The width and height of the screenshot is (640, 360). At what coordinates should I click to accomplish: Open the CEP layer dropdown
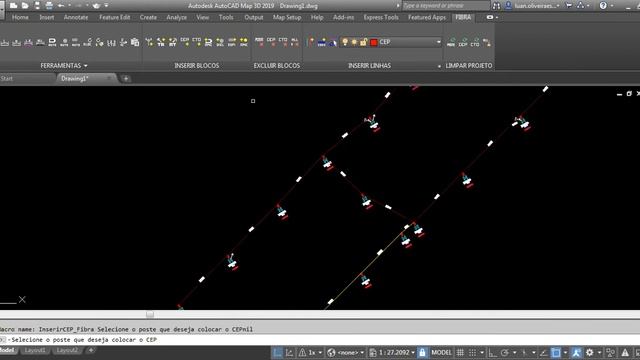[x=439, y=42]
